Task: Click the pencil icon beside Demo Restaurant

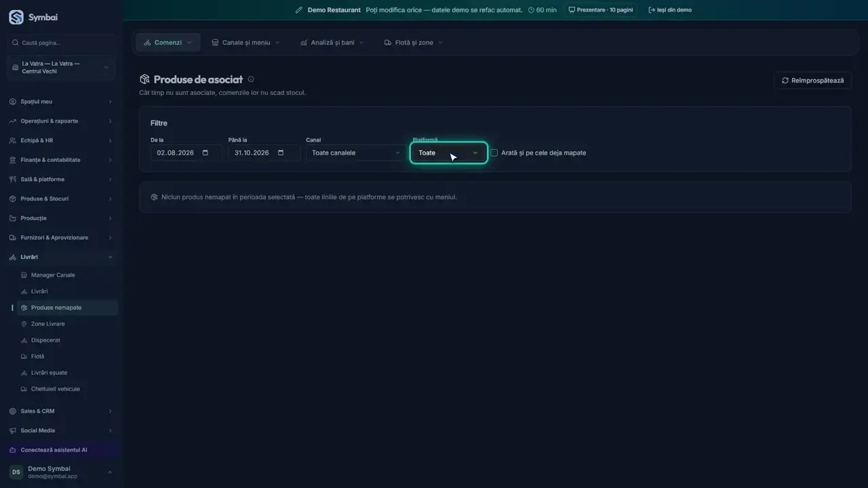Action: coord(299,10)
